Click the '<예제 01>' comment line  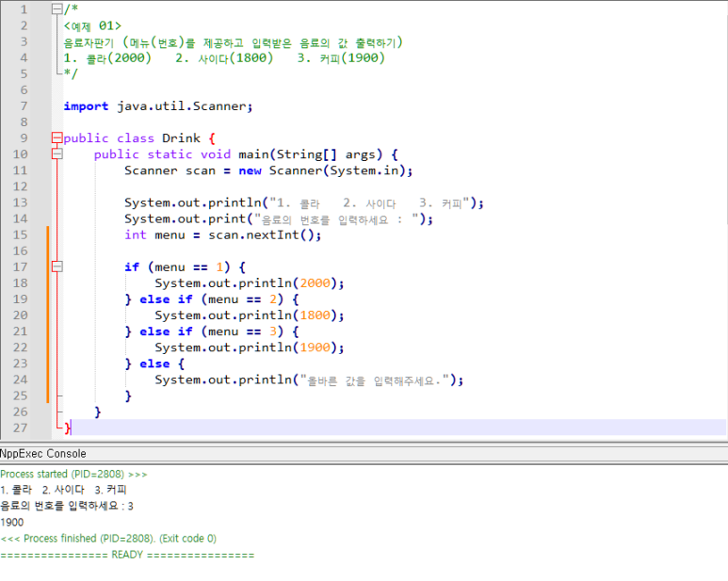[92, 26]
